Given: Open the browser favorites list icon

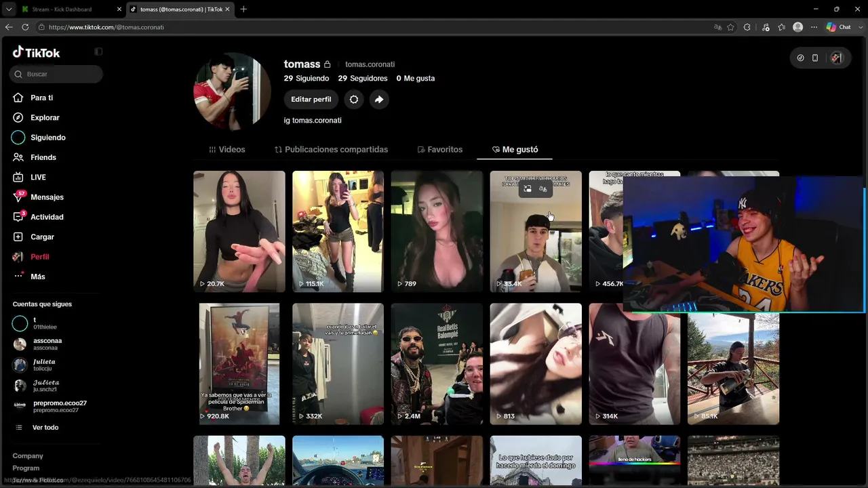Looking at the screenshot, I should coord(782,27).
